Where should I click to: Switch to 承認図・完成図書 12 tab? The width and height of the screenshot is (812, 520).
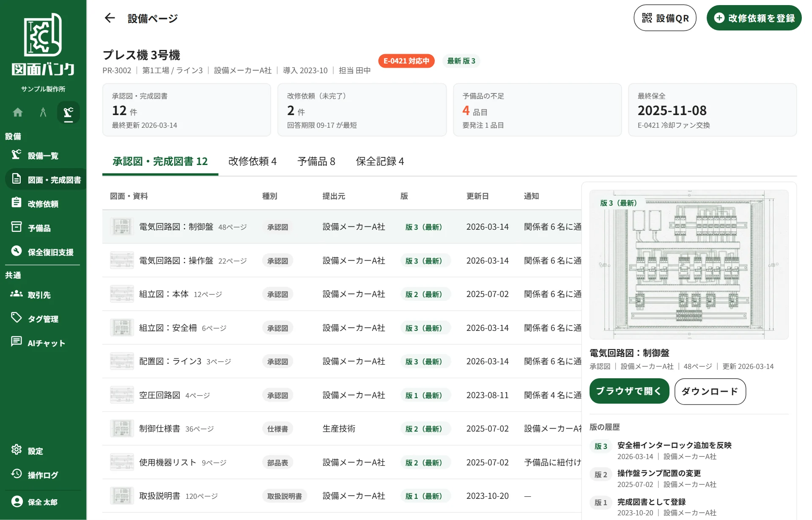tap(160, 162)
